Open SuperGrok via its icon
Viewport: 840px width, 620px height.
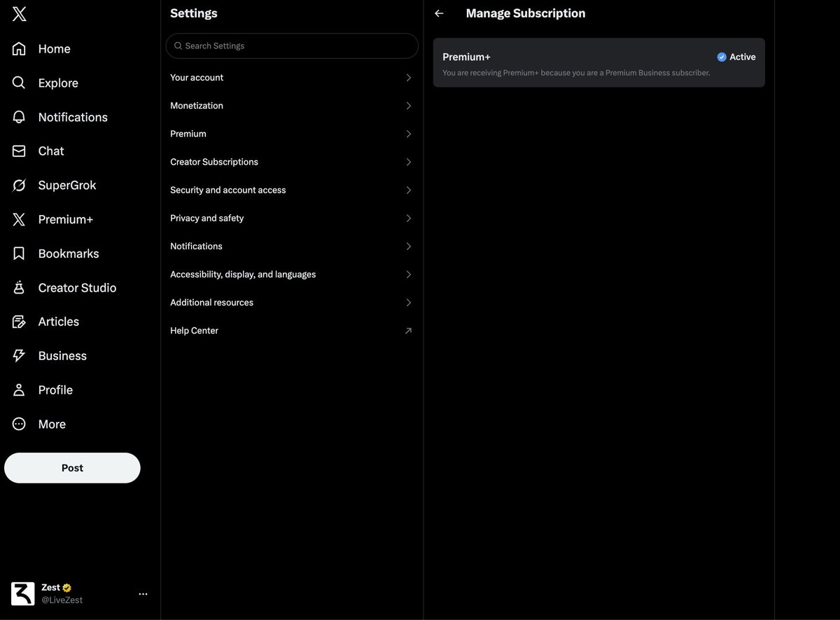click(x=19, y=185)
